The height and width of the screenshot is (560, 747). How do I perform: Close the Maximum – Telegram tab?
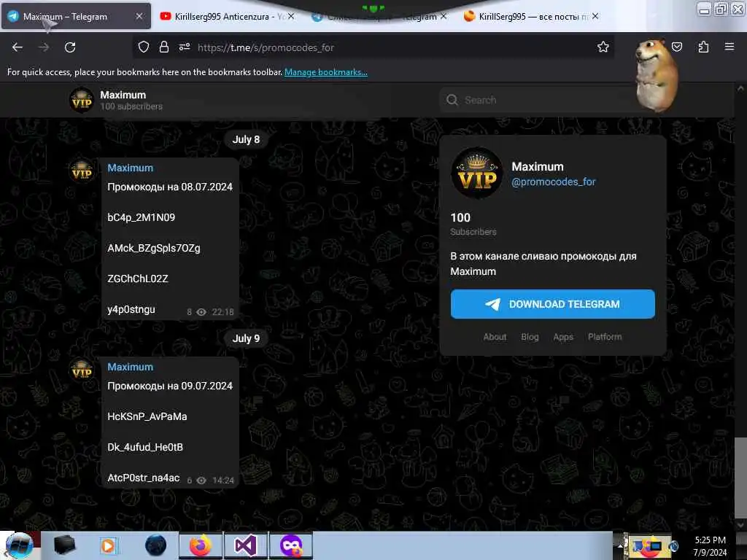pyautogui.click(x=139, y=16)
